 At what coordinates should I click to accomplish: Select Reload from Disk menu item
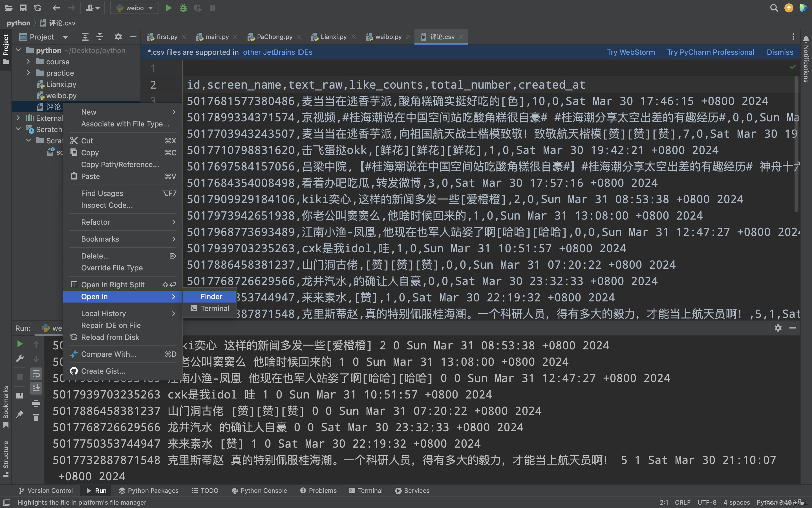pyautogui.click(x=123, y=337)
